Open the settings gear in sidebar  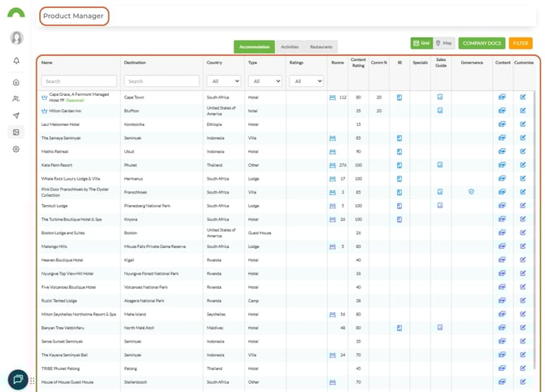[x=16, y=150]
